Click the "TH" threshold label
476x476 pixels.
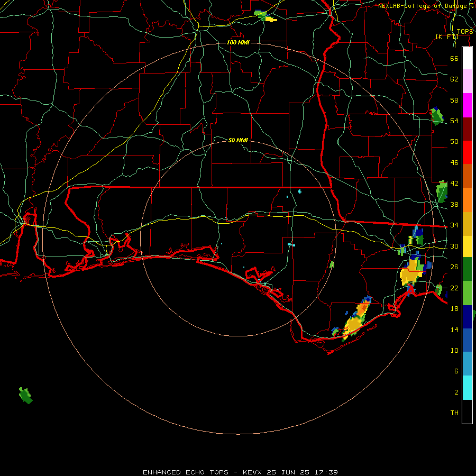(x=454, y=413)
